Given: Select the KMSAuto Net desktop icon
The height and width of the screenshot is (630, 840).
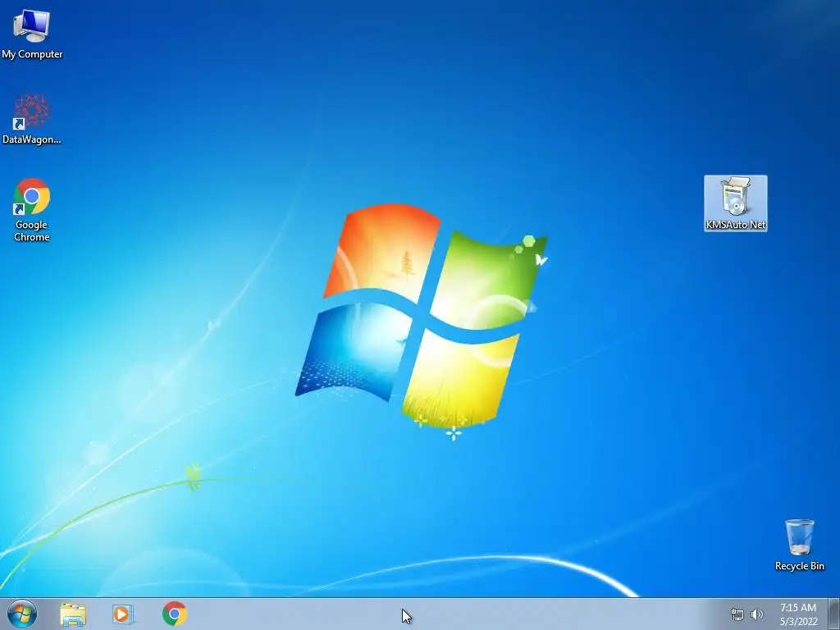Looking at the screenshot, I should 736,203.
